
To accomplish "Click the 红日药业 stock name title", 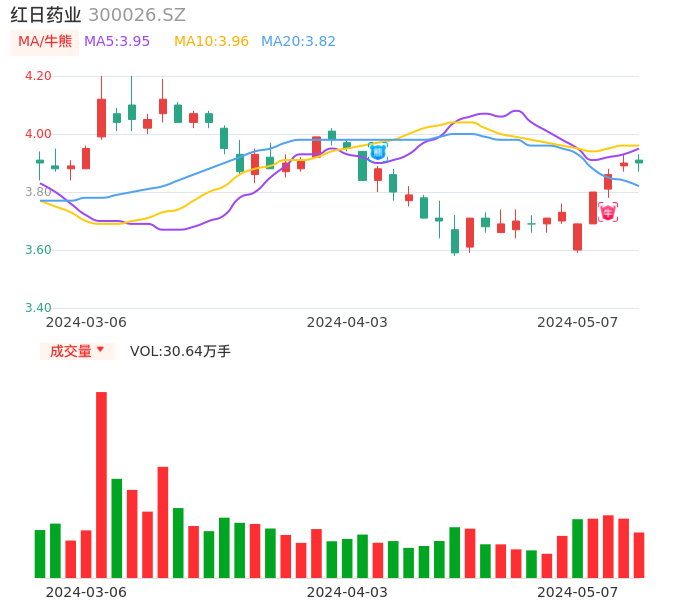I will tap(46, 15).
